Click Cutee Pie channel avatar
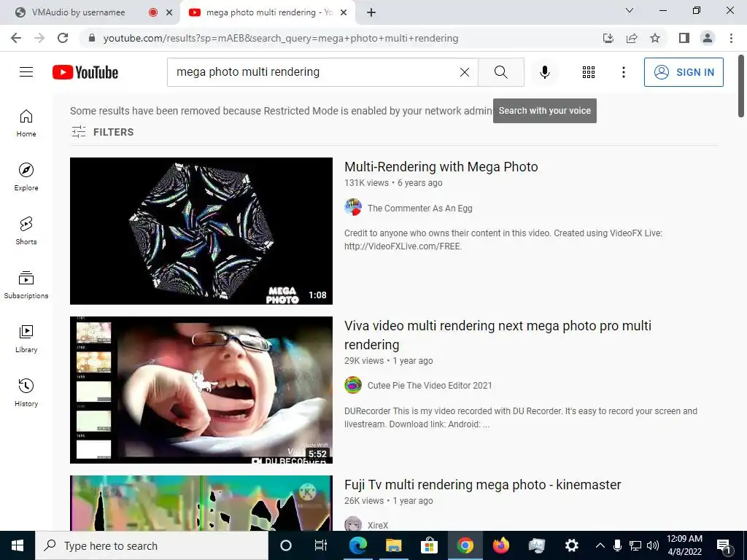This screenshot has width=747, height=560. (x=353, y=385)
